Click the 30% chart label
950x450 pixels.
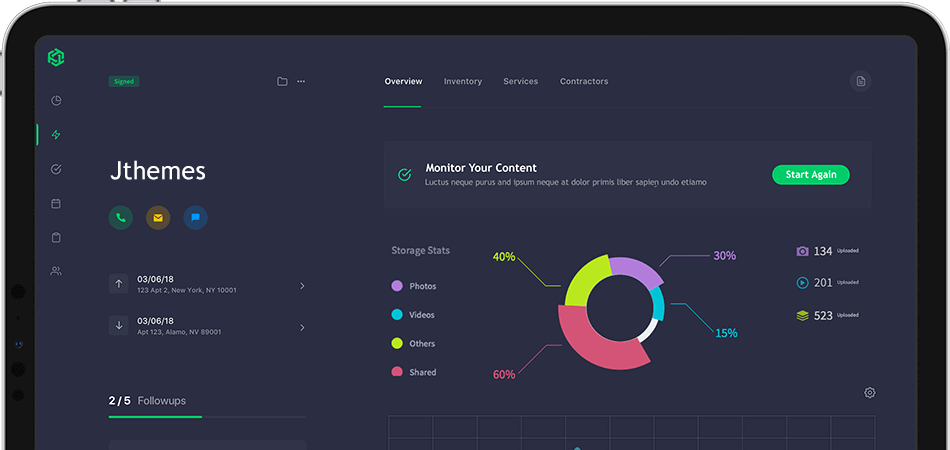coord(725,256)
